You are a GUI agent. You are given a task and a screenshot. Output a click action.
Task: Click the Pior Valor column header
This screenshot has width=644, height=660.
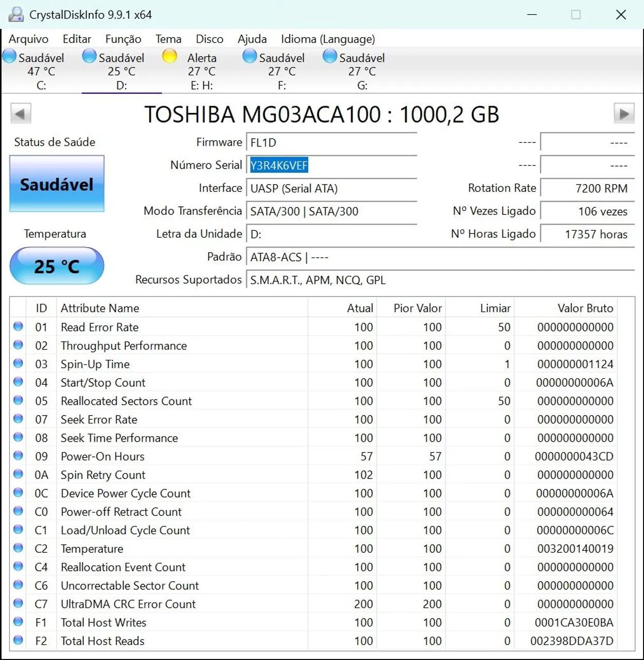pyautogui.click(x=411, y=308)
